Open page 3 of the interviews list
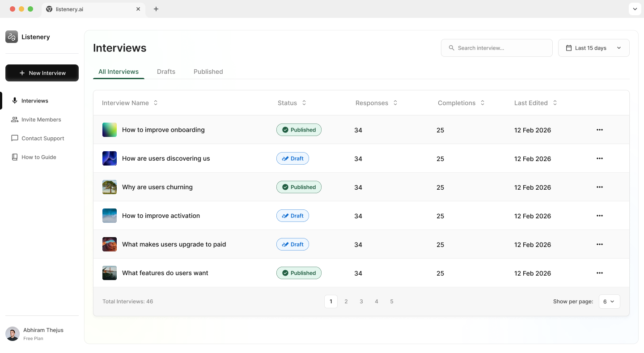This screenshot has height=353, width=644. [361, 302]
